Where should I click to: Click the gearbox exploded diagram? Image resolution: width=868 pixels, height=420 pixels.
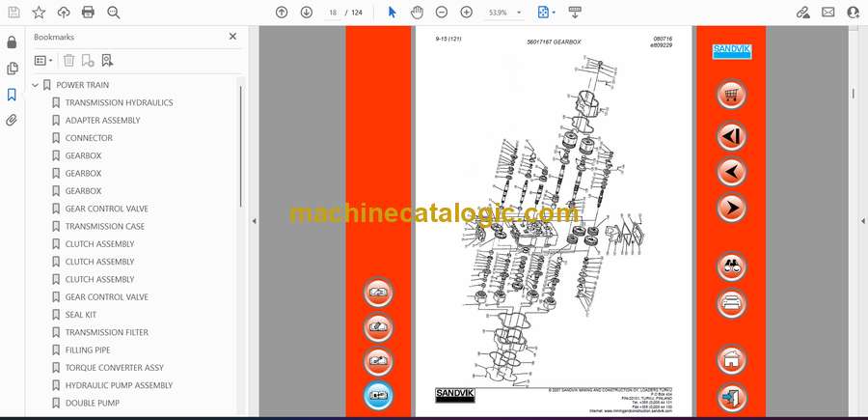pyautogui.click(x=554, y=222)
